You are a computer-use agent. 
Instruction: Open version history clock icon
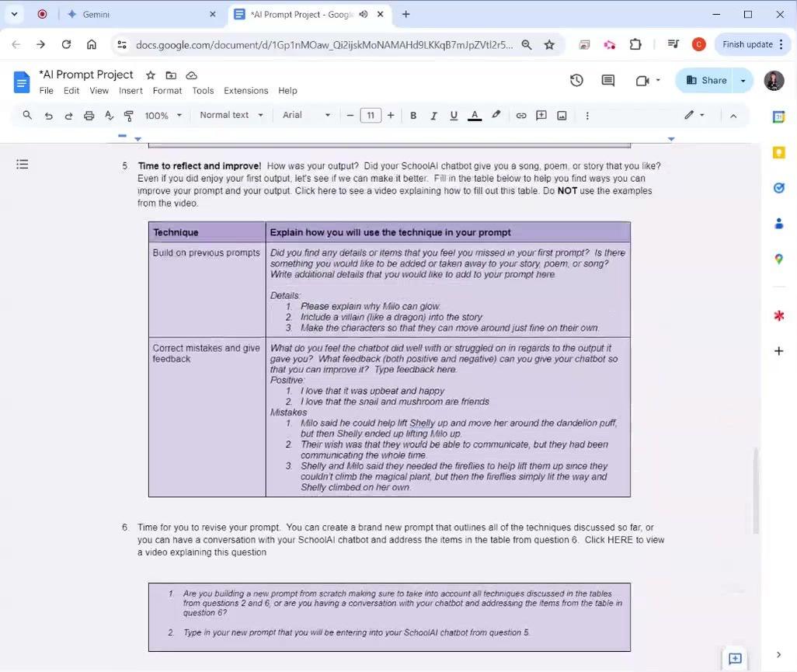pyautogui.click(x=576, y=80)
